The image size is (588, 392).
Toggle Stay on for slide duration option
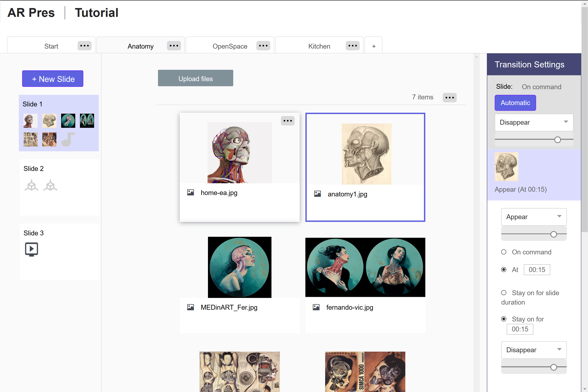click(504, 292)
